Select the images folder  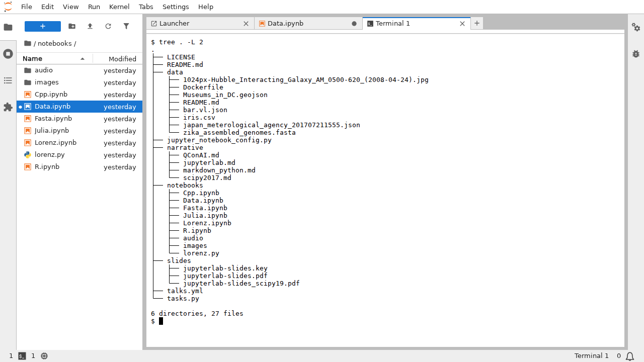click(79, 82)
